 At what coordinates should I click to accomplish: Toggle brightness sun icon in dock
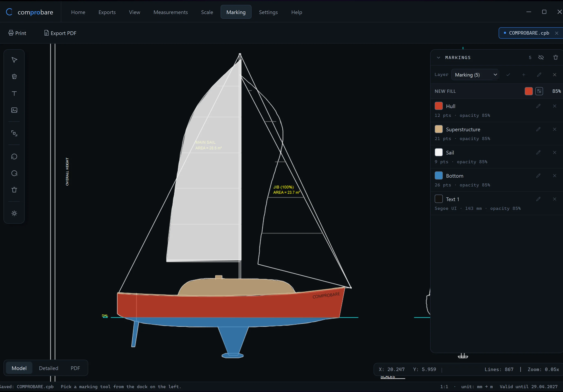click(x=14, y=213)
